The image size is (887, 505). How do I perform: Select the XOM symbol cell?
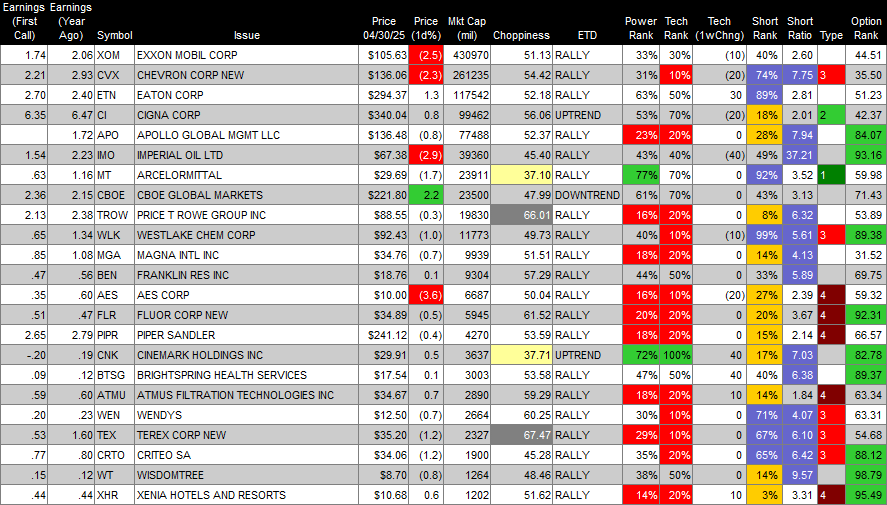click(115, 55)
